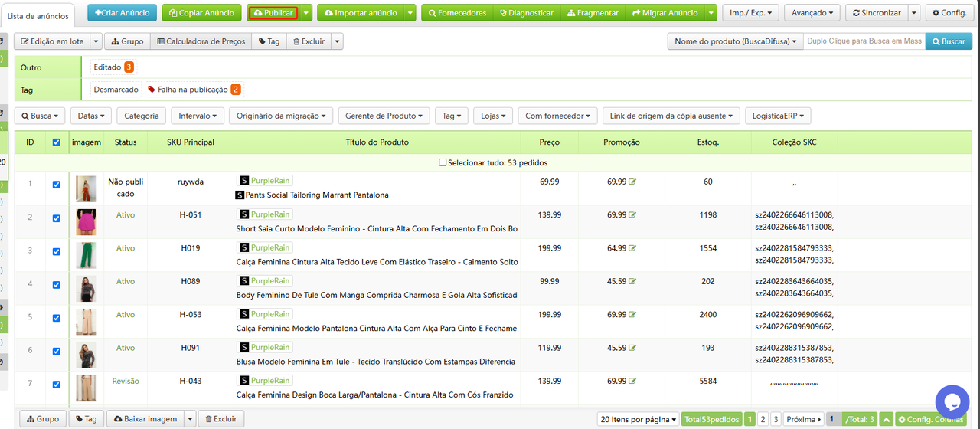This screenshot has height=429, width=980.
Task: Click the promotion edit icon for SKU H-051
Action: click(632, 215)
